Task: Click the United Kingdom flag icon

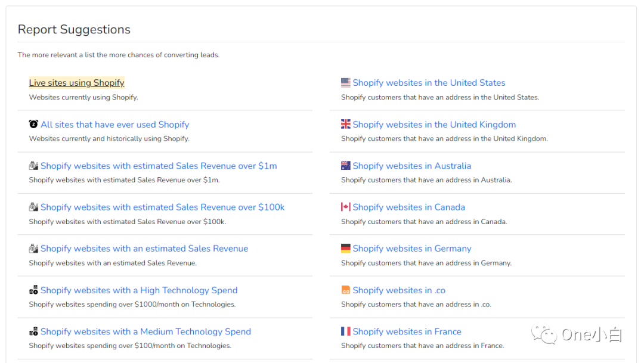Action: tap(346, 124)
